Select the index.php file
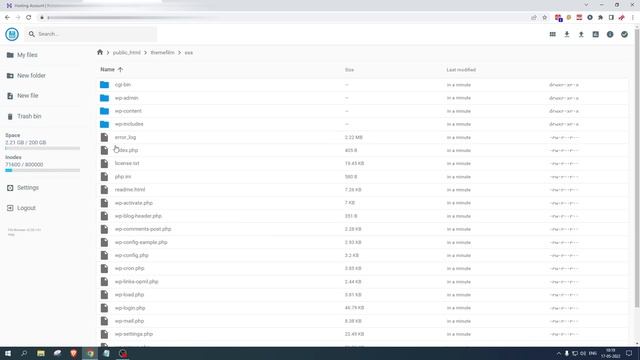This screenshot has width=640, height=360. 362,150
